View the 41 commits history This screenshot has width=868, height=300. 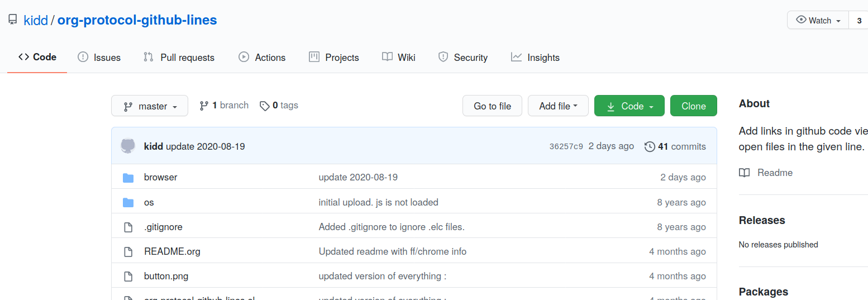tap(675, 146)
